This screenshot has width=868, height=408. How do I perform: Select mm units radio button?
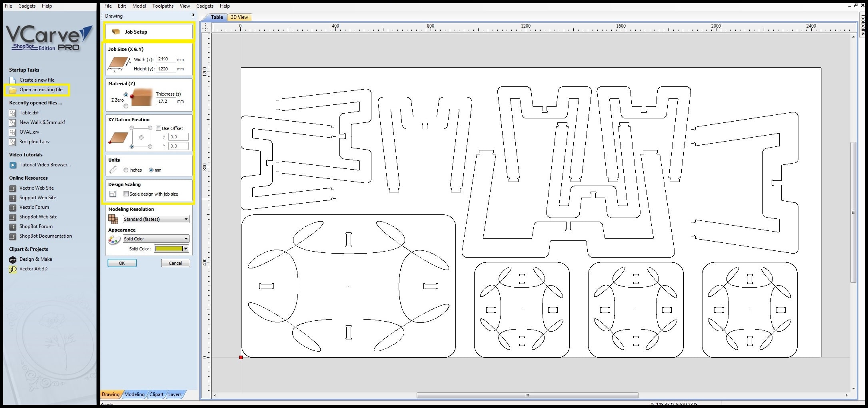[151, 170]
